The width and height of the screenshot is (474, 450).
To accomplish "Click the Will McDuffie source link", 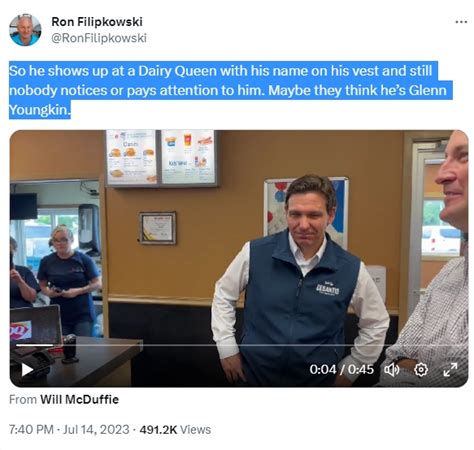I will [79, 399].
